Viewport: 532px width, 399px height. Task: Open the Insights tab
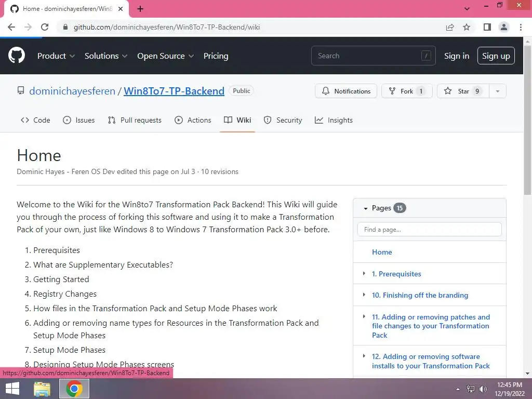pos(334,120)
